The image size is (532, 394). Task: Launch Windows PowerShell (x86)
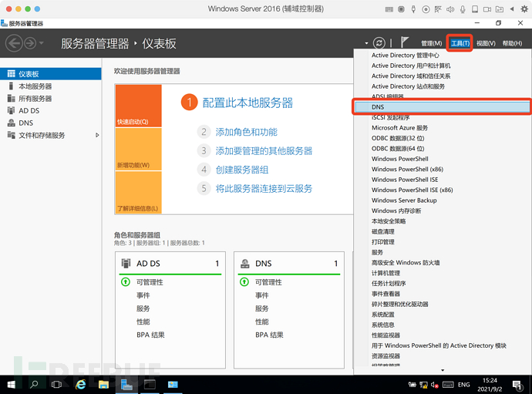407,170
